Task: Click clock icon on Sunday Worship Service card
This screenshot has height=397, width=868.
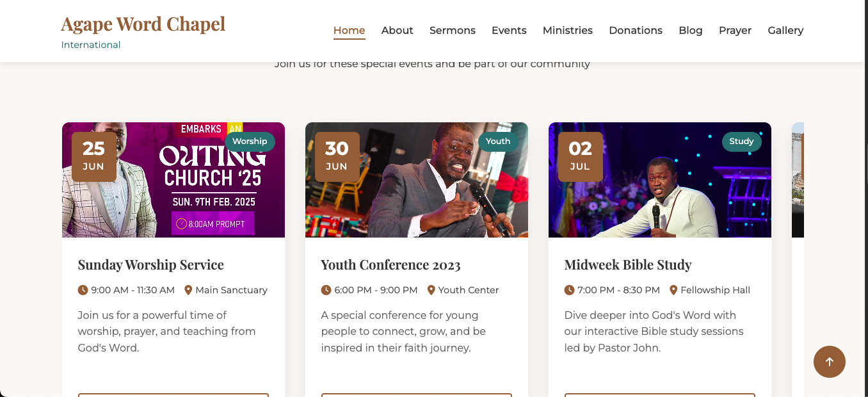Action: pos(83,290)
